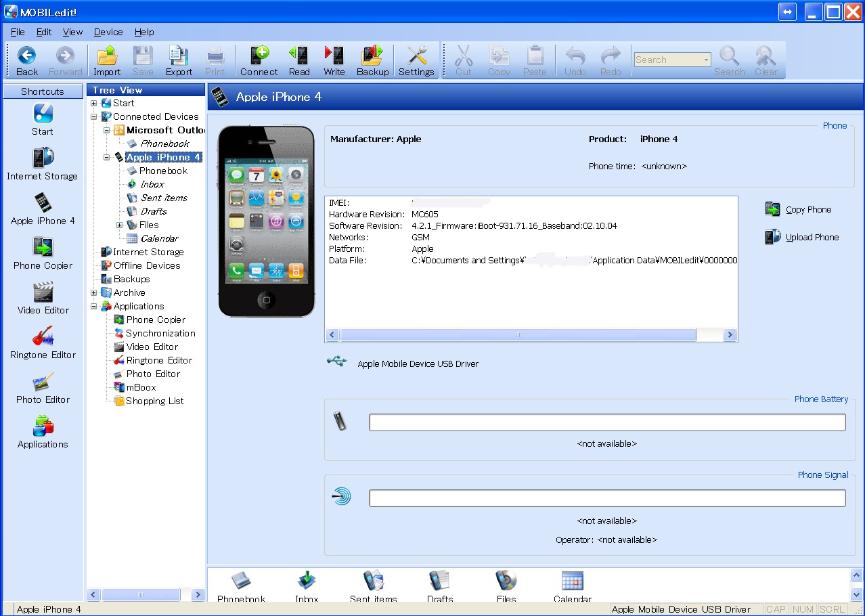Select Backups in tree view
The image size is (865, 616).
coord(131,279)
